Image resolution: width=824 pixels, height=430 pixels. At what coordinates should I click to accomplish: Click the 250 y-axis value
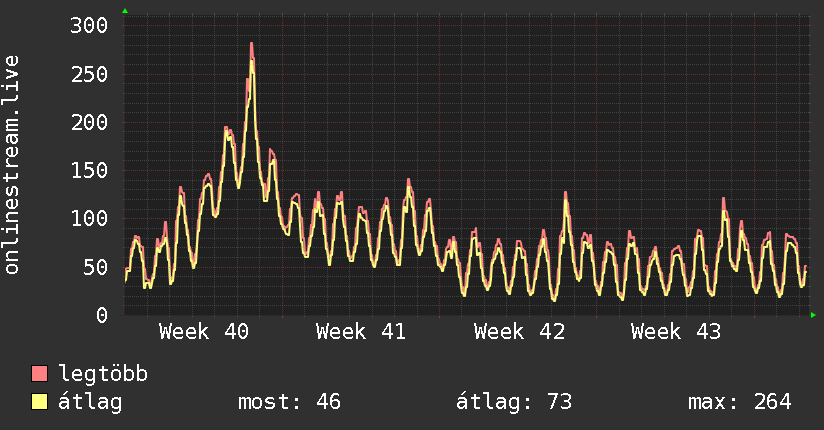pyautogui.click(x=89, y=74)
